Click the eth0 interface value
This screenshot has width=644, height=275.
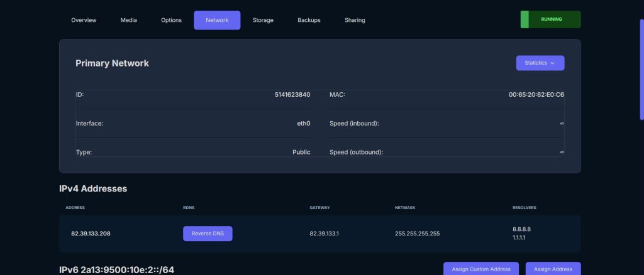[x=303, y=124]
